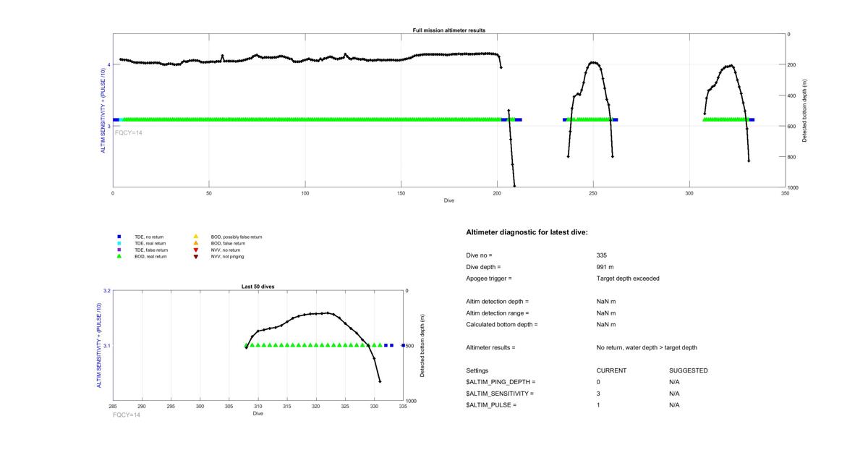Click x-axis tick '285' in Last 50 dives plot
Viewport: 868px width, 450px height.
[113, 407]
